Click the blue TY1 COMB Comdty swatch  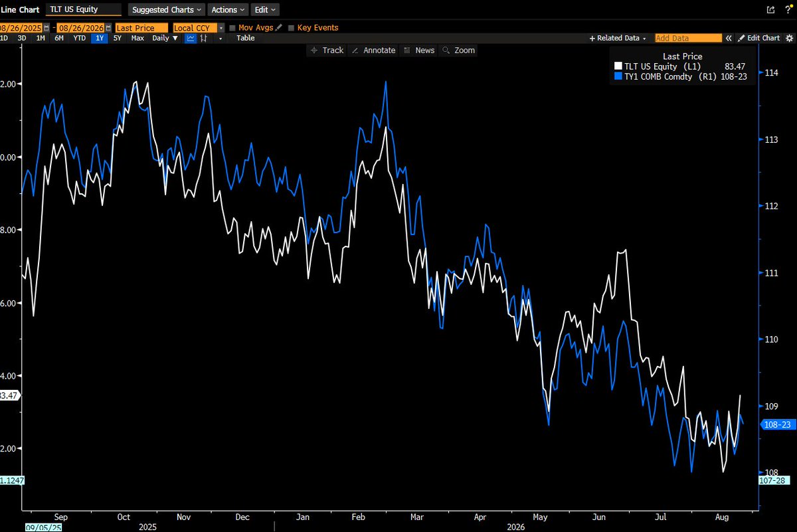pos(618,76)
